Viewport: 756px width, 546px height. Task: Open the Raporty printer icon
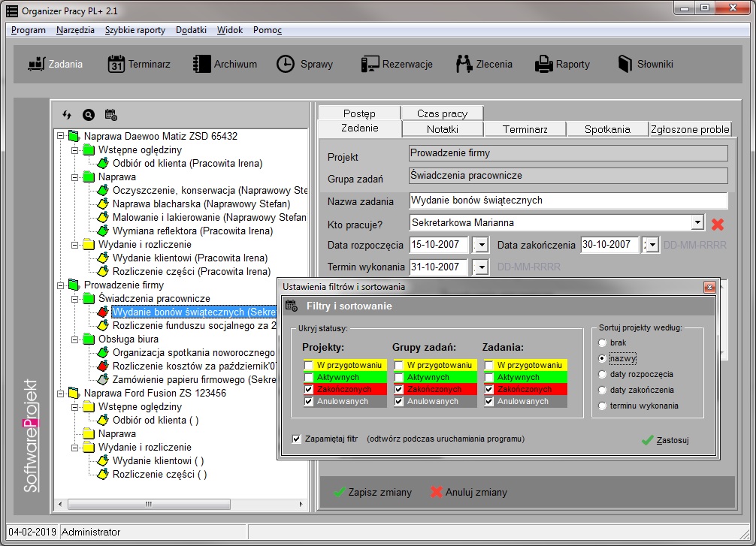(x=544, y=64)
